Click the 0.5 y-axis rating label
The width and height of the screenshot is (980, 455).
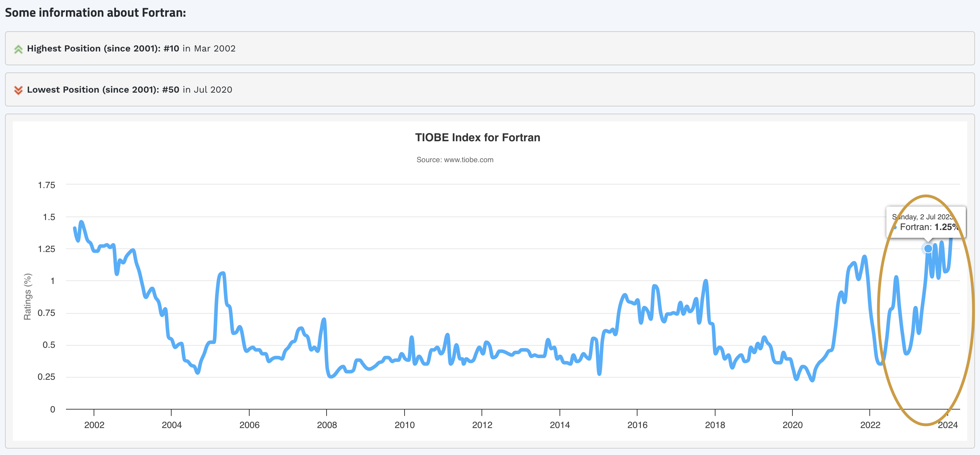[49, 345]
